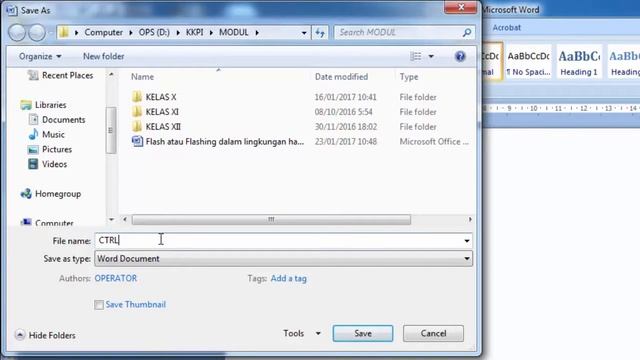
Task: Click the Microsoft Office type cell
Action: [x=434, y=142]
